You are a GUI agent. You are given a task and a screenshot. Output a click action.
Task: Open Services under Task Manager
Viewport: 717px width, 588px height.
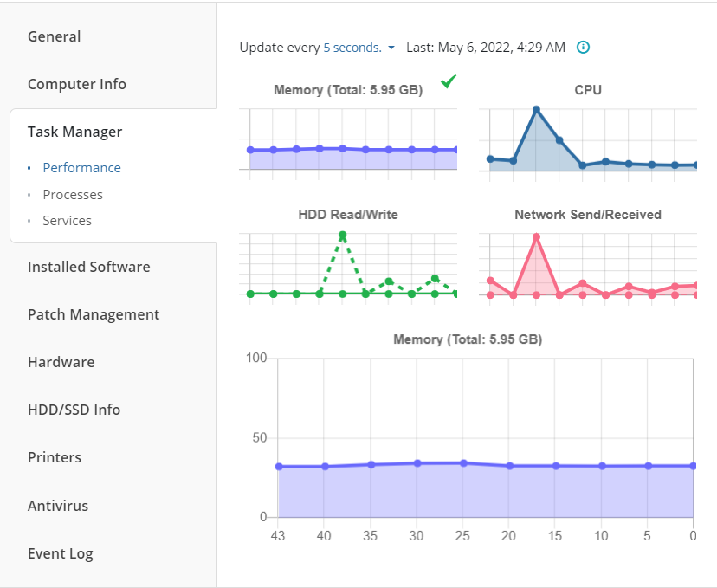click(x=68, y=221)
